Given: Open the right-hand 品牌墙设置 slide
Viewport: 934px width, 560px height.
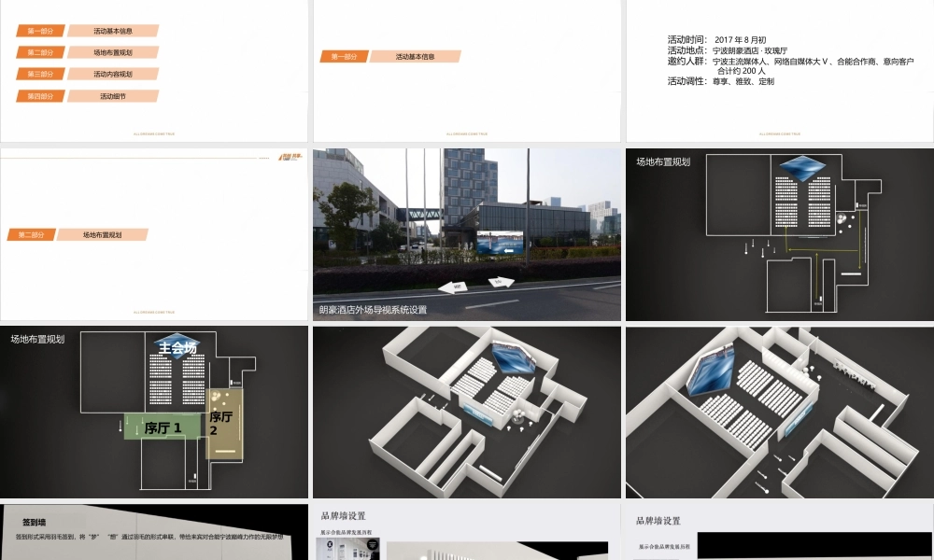Looking at the screenshot, I should pyautogui.click(x=780, y=532).
